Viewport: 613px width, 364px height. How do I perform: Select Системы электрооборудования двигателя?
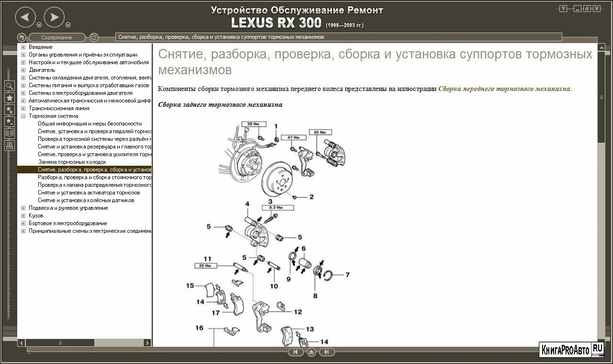click(x=80, y=93)
